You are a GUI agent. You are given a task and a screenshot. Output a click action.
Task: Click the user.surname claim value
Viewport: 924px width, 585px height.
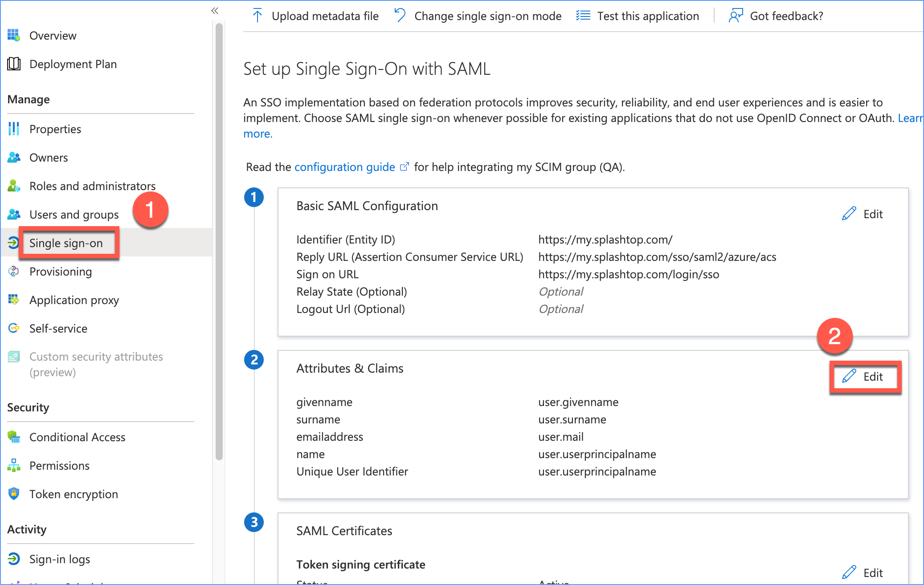coord(572,419)
